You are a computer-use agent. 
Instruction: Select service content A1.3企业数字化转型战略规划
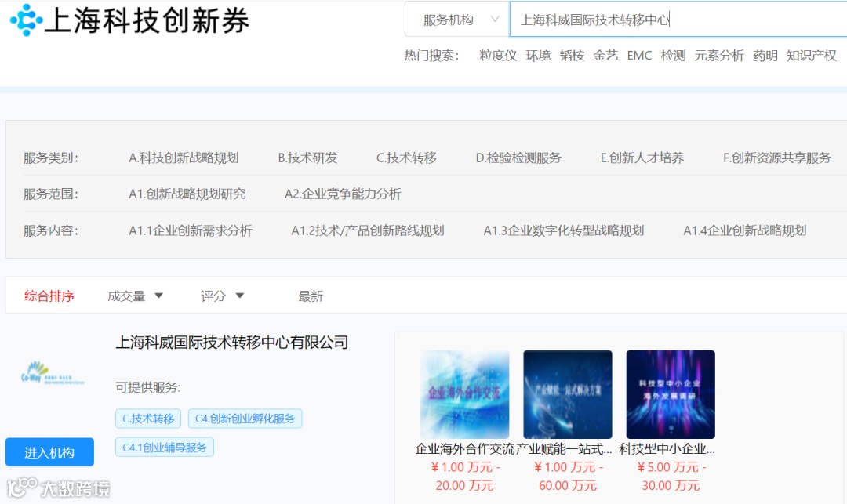tap(563, 230)
